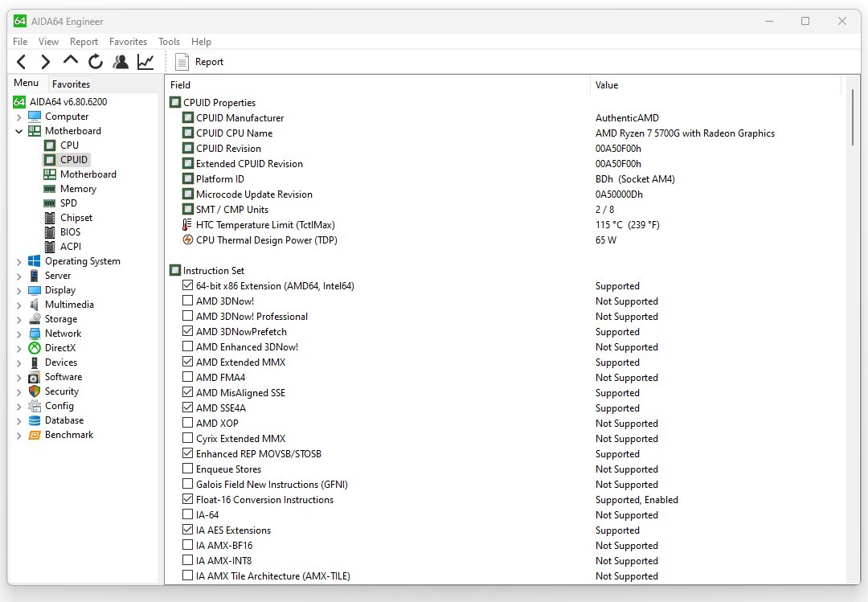Click the vertical scrollbar thumb

coord(853,117)
